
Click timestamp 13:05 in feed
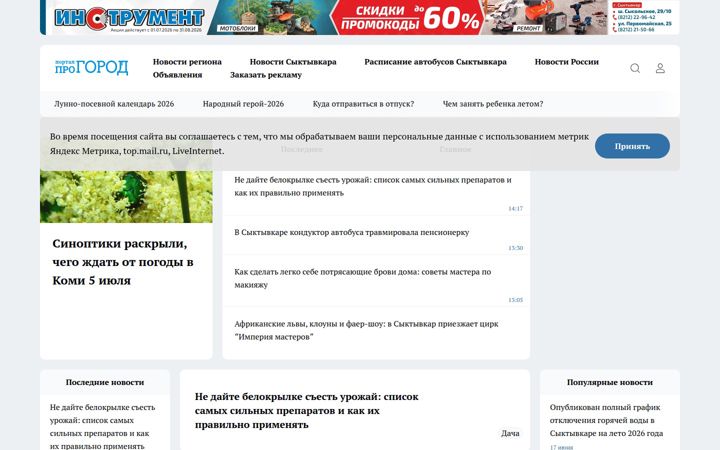point(515,300)
